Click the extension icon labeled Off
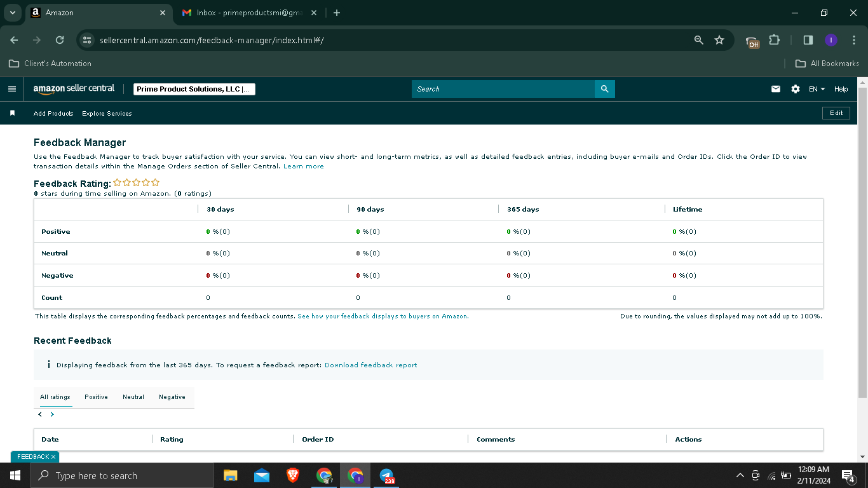The image size is (868, 488). tap(752, 41)
